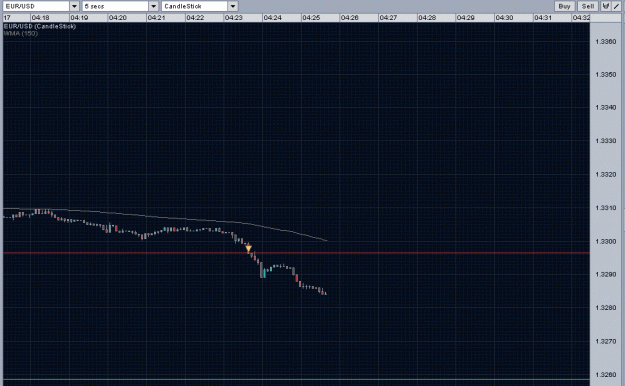Viewport: 625px width, 386px height.
Task: Click the 04:31 time axis label
Action: 543,18
